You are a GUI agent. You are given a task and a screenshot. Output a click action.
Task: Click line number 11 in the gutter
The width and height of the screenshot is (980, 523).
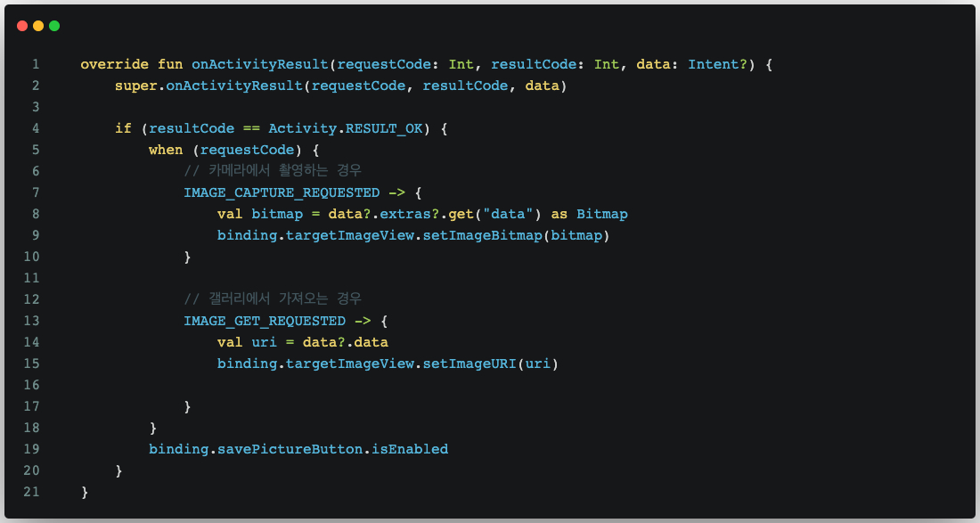tap(31, 277)
